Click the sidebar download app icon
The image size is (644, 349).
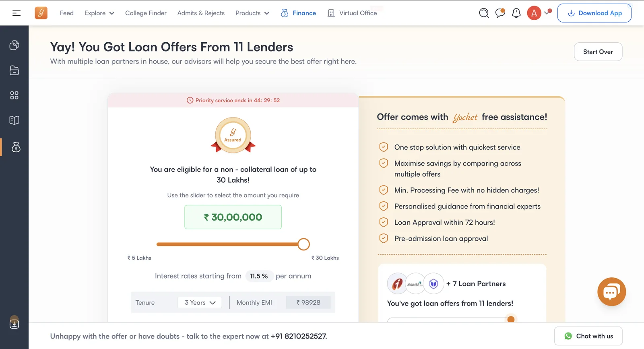[14, 323]
